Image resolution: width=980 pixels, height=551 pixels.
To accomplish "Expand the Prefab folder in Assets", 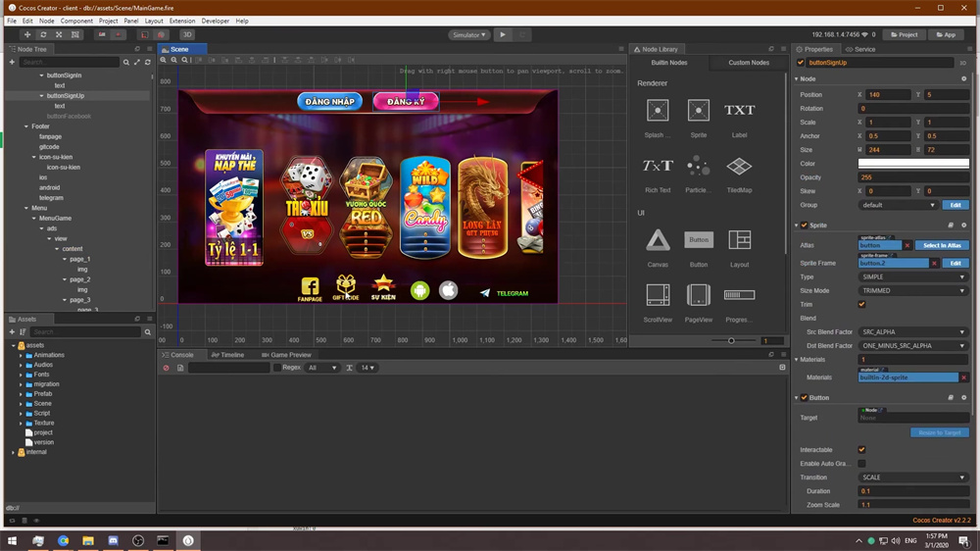I will [x=21, y=394].
